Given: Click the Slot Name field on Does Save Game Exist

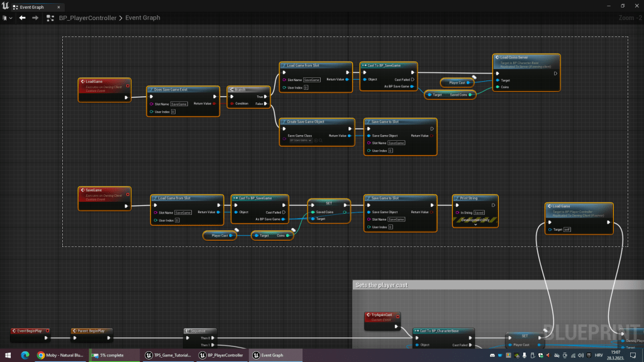Looking at the screenshot, I should pos(179,104).
